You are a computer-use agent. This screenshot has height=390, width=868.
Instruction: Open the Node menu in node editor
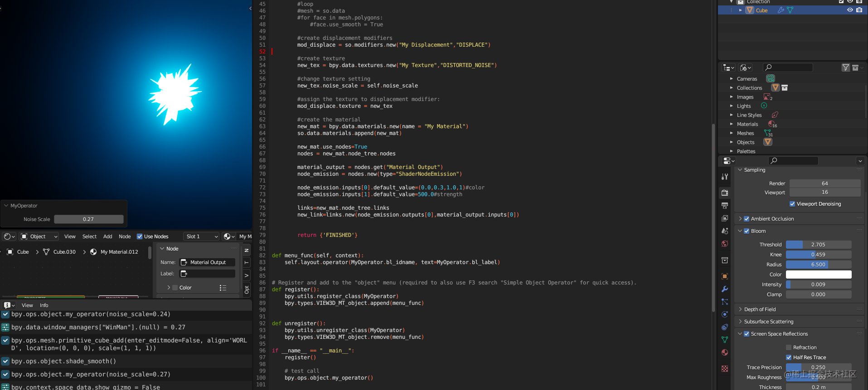125,236
